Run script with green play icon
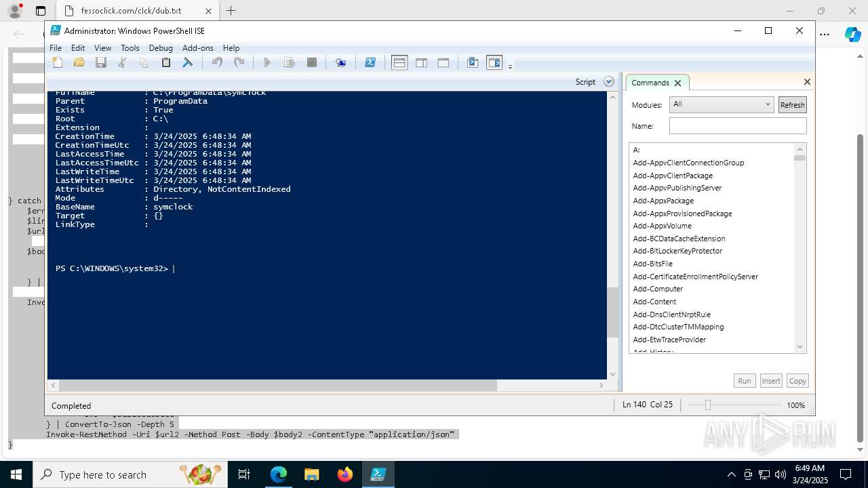This screenshot has width=868, height=488. click(x=267, y=62)
